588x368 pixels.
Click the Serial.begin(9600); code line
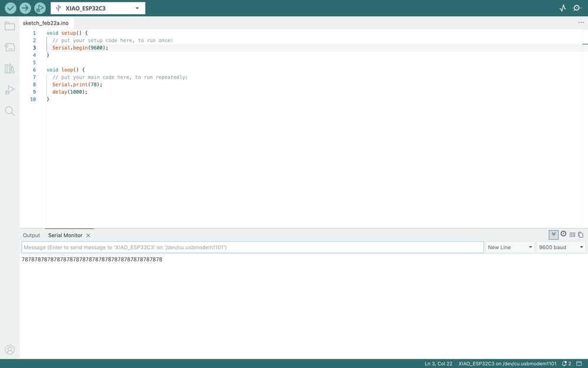click(x=80, y=48)
